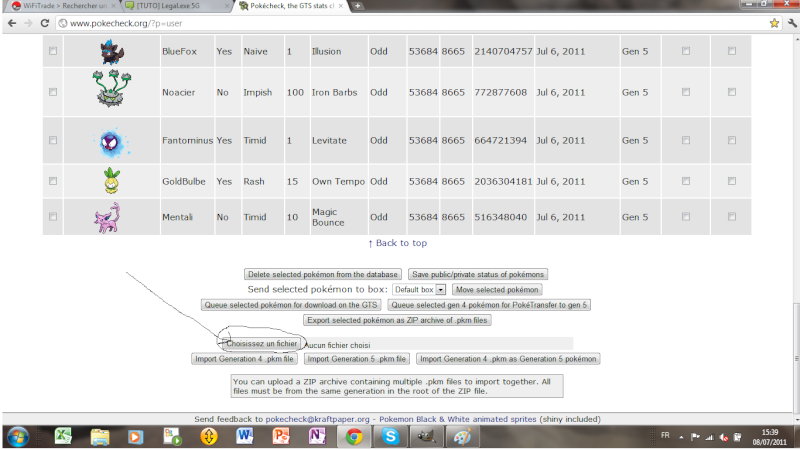Click the FR language indicator

click(665, 435)
